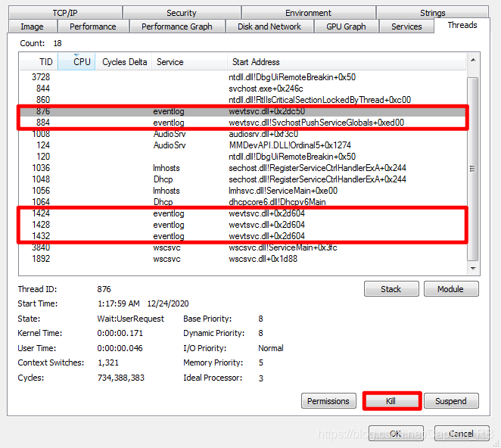
Task: Open the Security tab
Action: (181, 13)
